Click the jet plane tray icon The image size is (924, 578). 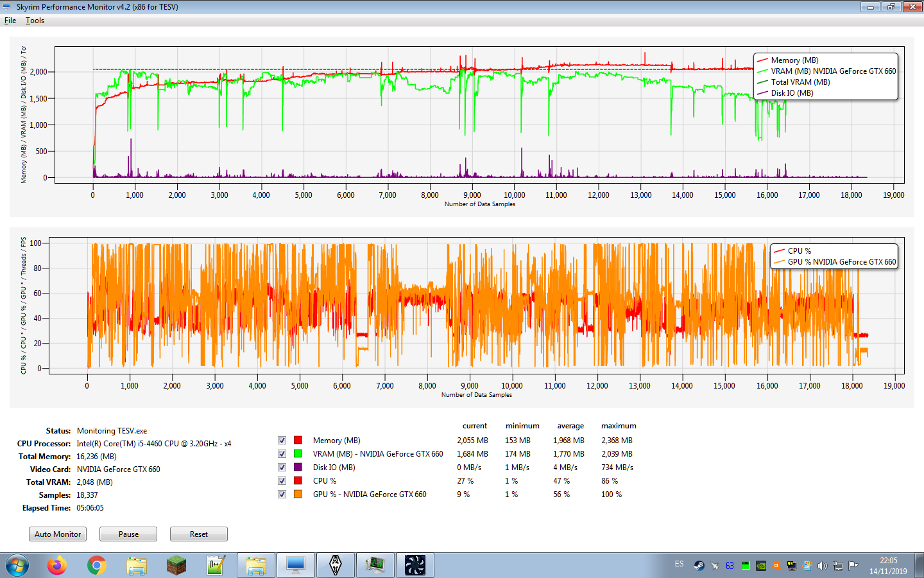[x=714, y=566]
